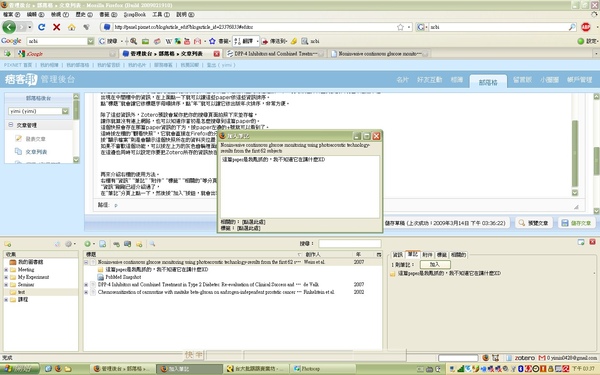The image size is (600, 375).
Task: Sort items by the 創作人 column header
Action: [x=328, y=254]
